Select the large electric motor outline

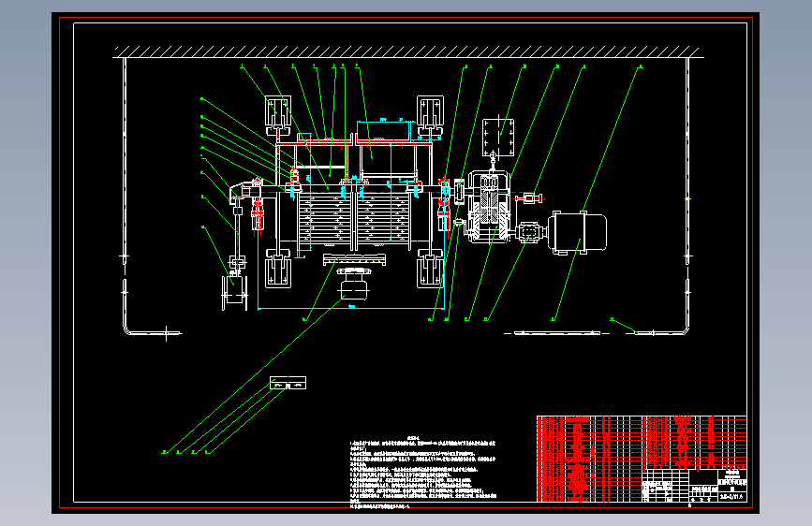(578, 232)
